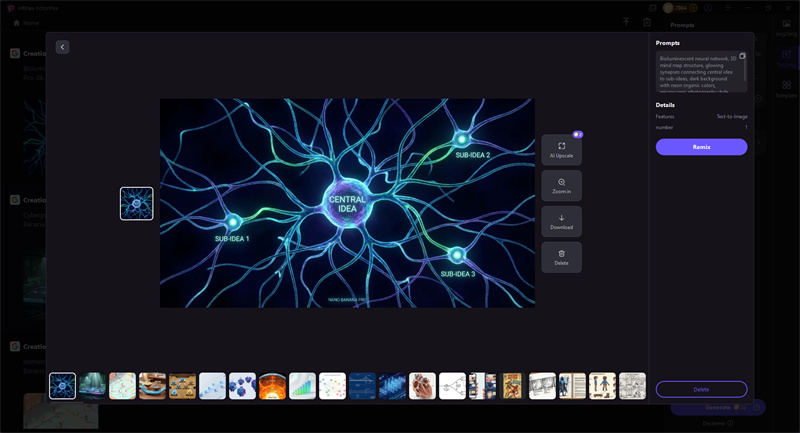Click the outlined Delete button in the right panel
This screenshot has width=800, height=433.
[x=702, y=389]
